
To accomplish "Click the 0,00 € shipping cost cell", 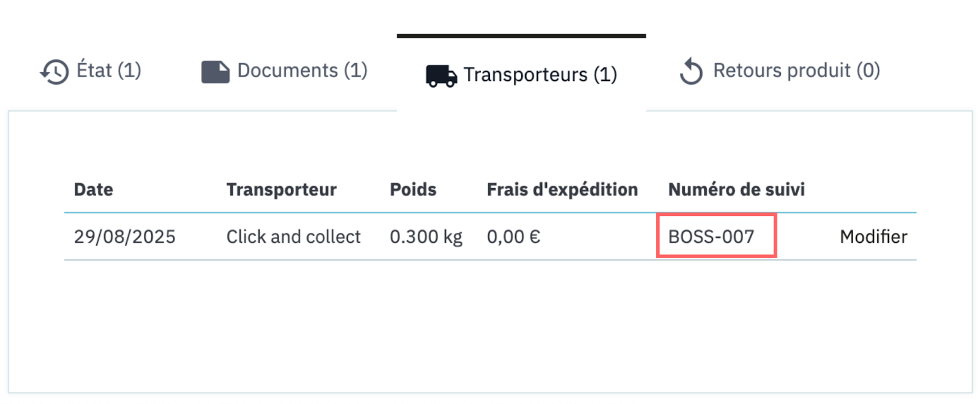I will point(513,237).
